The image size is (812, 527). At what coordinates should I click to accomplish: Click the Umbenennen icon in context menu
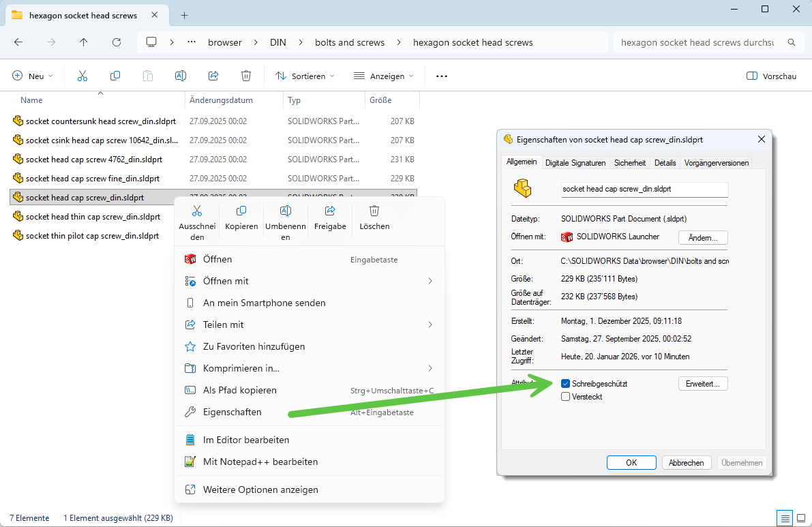(x=286, y=211)
